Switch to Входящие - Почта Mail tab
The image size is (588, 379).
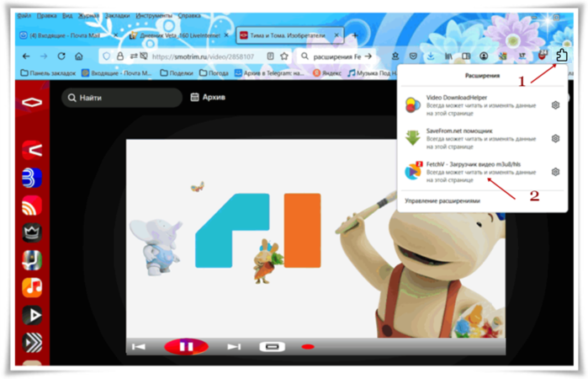[x=65, y=35]
